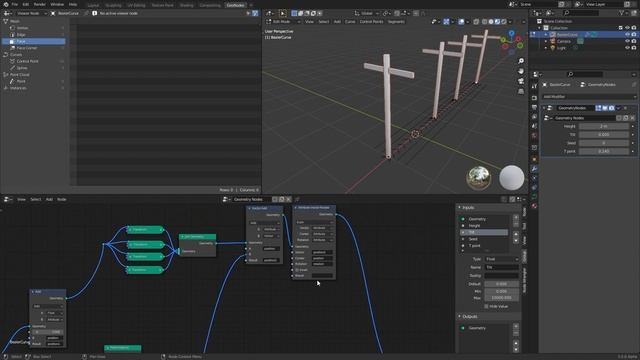The width and height of the screenshot is (640, 360).
Task: Adjust the Height modifier value
Action: [x=604, y=127]
